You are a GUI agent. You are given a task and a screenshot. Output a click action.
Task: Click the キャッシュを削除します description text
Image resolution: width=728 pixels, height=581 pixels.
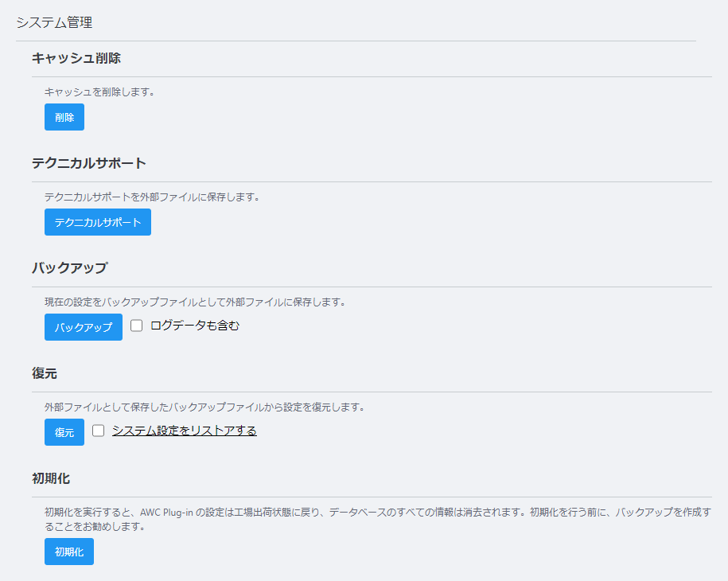(99, 92)
